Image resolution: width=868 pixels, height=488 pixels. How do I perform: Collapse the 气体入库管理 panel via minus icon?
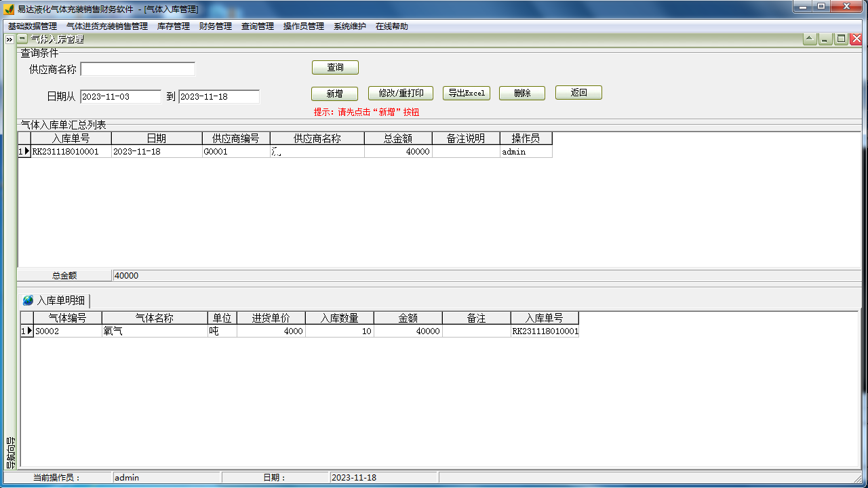tap(22, 39)
